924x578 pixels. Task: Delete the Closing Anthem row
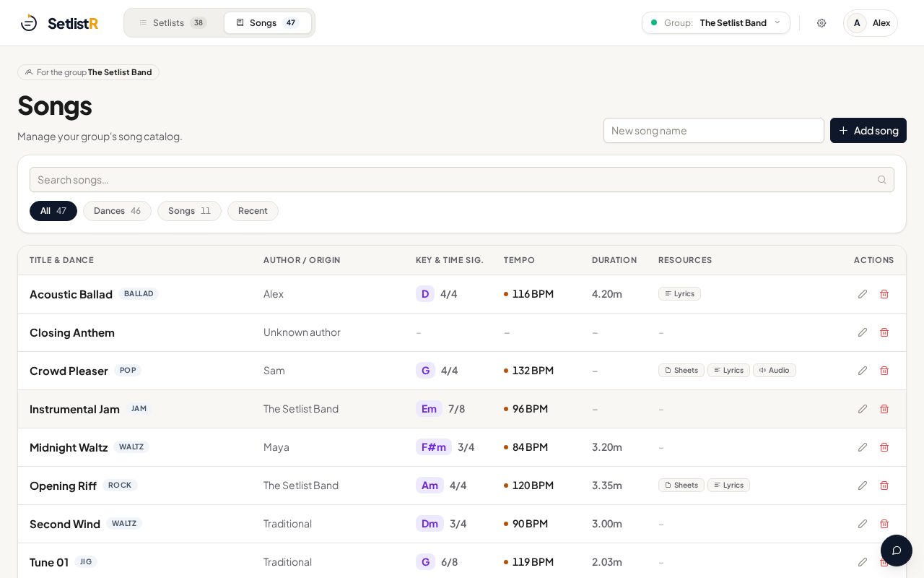point(884,332)
